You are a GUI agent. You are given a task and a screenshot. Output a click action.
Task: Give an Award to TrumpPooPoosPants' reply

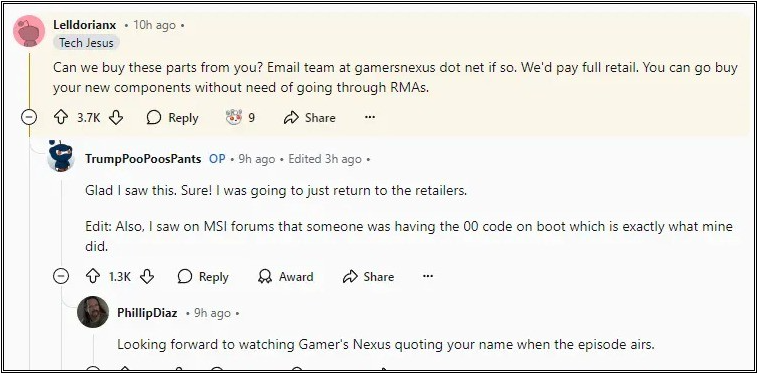coord(285,276)
